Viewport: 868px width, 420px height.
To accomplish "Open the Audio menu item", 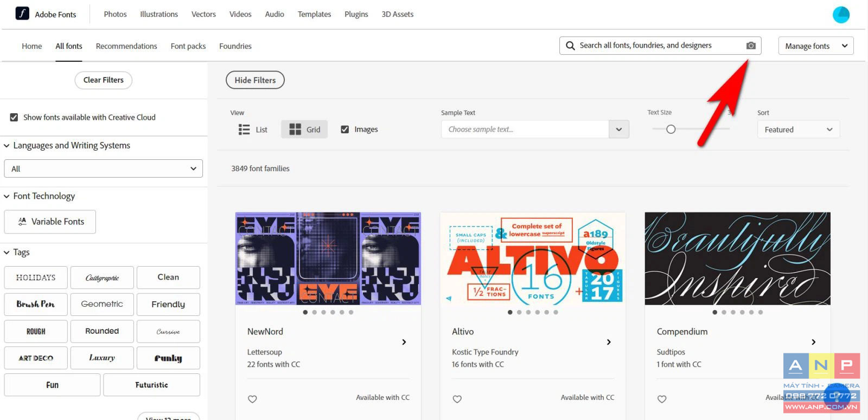I will tap(275, 14).
